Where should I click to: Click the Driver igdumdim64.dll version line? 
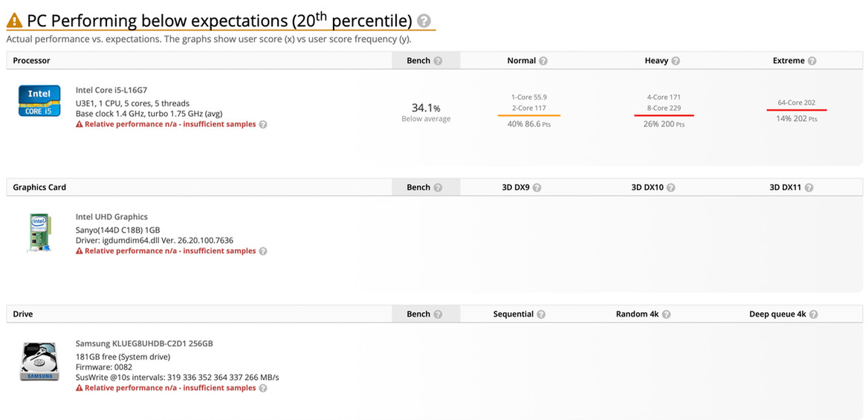(155, 240)
